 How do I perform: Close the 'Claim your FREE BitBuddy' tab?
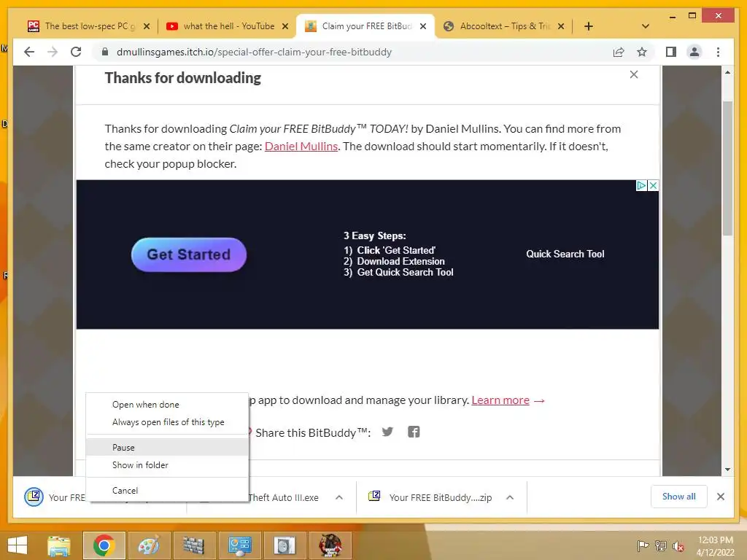point(422,26)
